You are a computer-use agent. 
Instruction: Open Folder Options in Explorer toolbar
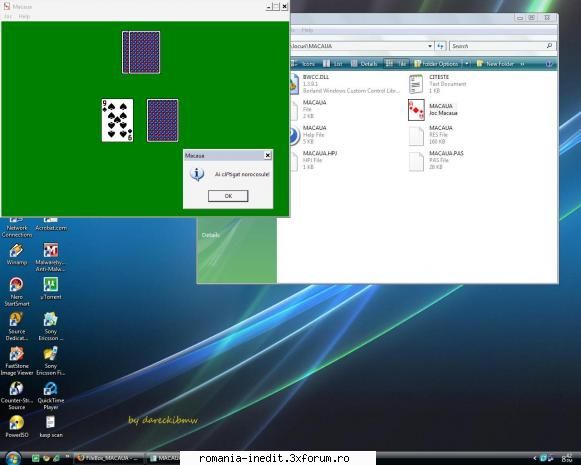point(436,64)
